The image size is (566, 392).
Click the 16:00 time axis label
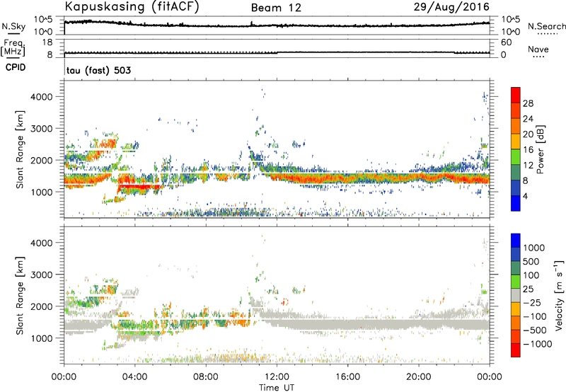(347, 377)
